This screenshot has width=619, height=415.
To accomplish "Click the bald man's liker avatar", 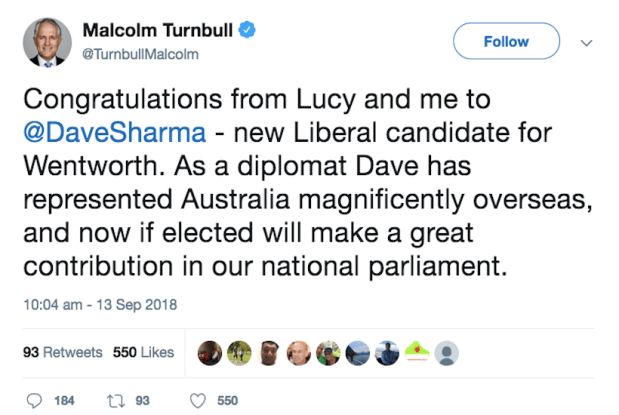I will pos(298,352).
